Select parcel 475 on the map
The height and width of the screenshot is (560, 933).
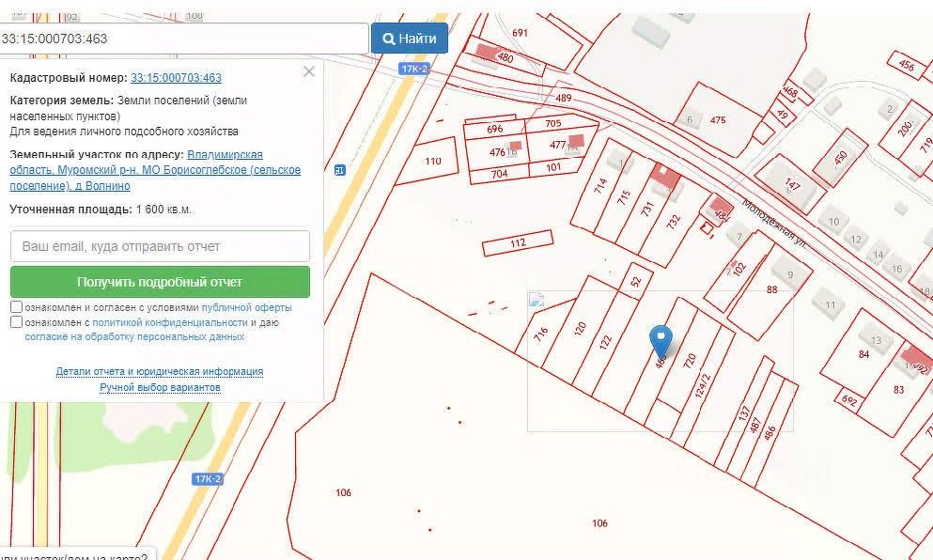point(718,119)
